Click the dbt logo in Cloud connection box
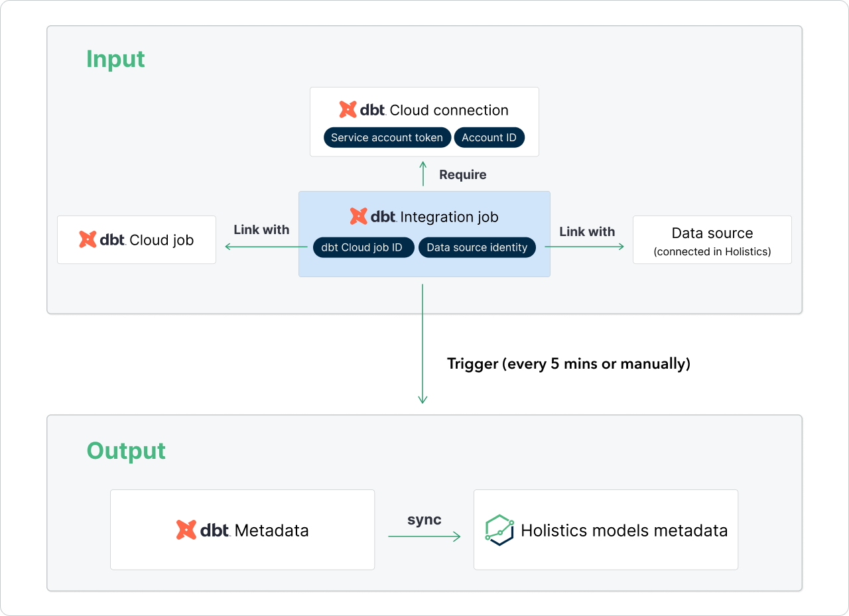The height and width of the screenshot is (616, 849). click(x=363, y=110)
